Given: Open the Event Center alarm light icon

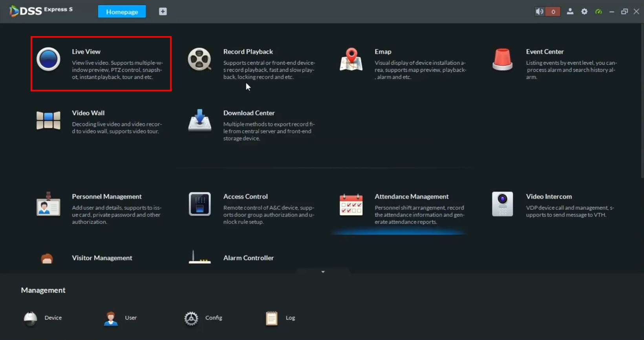Looking at the screenshot, I should [502, 60].
